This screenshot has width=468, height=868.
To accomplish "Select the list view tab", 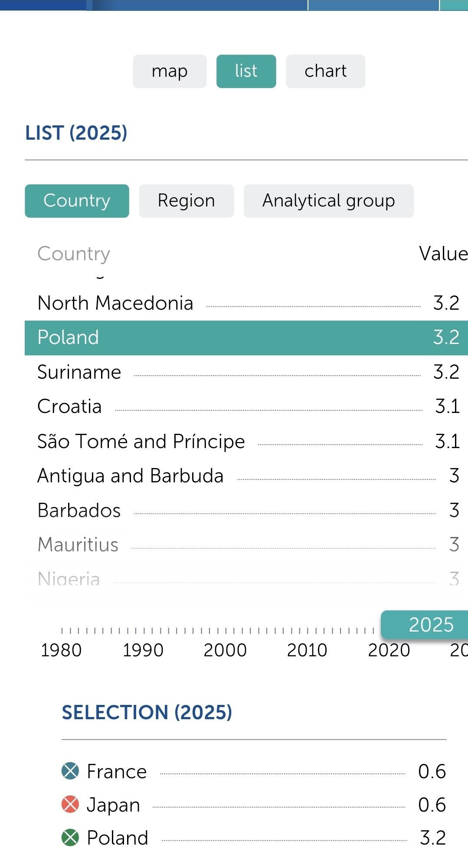I will coord(246,71).
